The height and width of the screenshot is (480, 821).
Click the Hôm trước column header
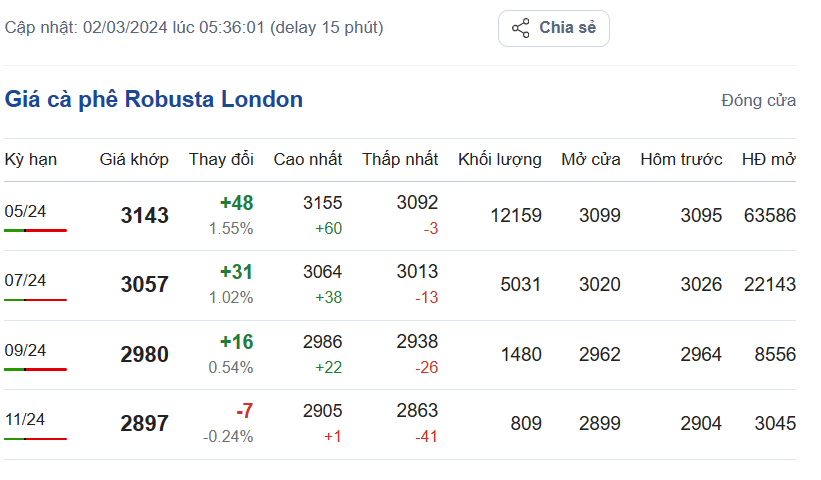[x=681, y=159]
